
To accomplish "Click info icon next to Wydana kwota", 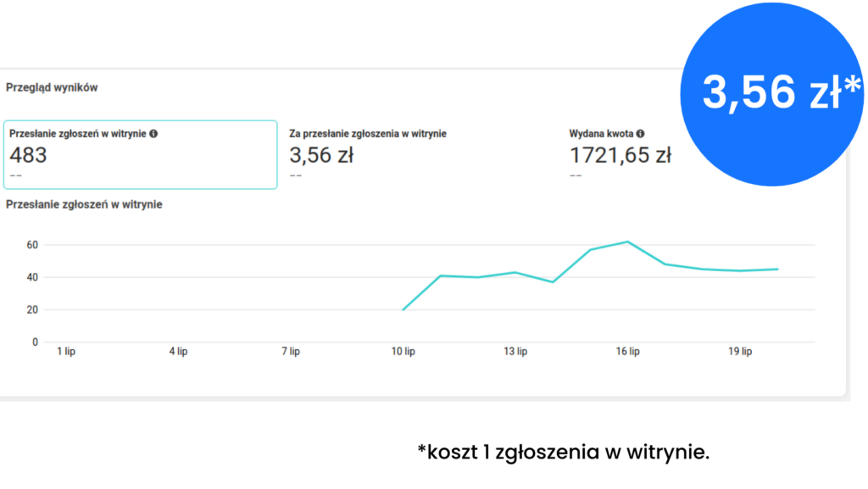I will point(640,134).
